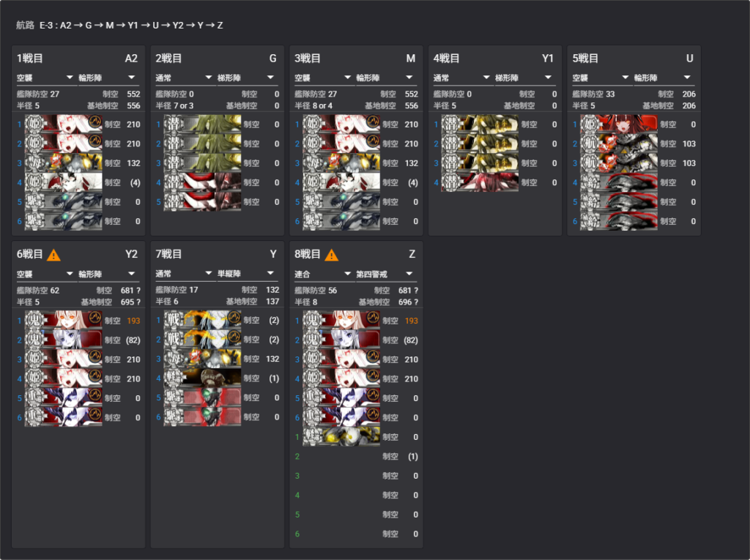The height and width of the screenshot is (560, 750).
Task: Select enemy 4 transport banner in 5戦目
Action: 620,182
